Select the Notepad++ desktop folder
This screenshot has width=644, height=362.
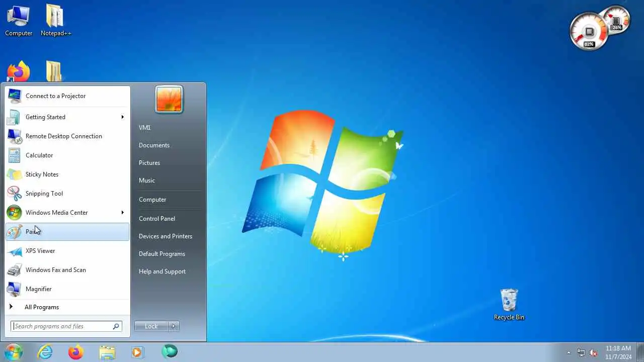(55, 20)
